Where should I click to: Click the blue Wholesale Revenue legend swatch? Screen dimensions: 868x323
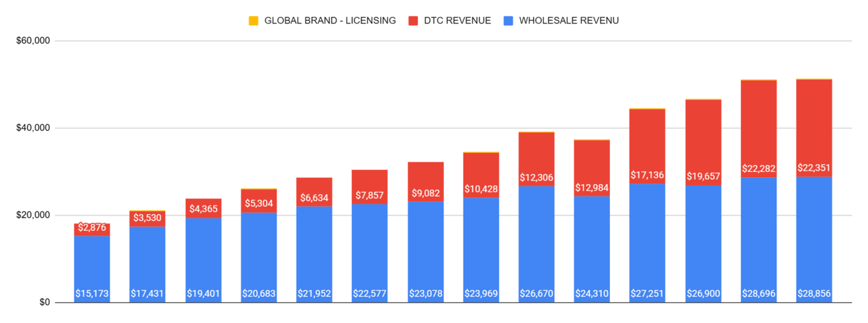tap(508, 21)
